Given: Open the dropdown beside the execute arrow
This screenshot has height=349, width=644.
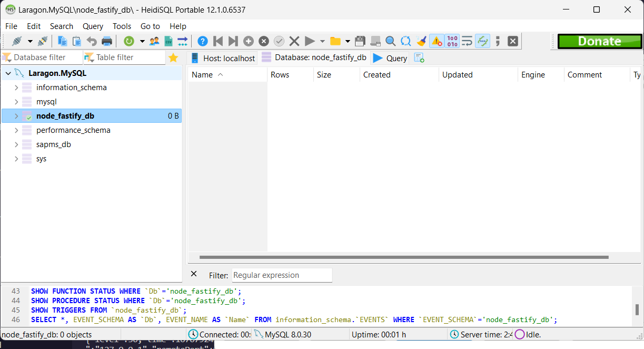Looking at the screenshot, I should pyautogui.click(x=322, y=41).
